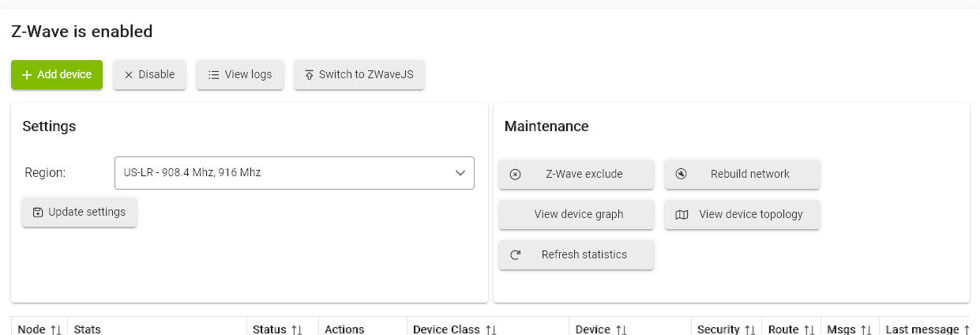Viewport: 980px width, 335px height.
Task: Click the plus icon on Add device
Action: pos(27,75)
